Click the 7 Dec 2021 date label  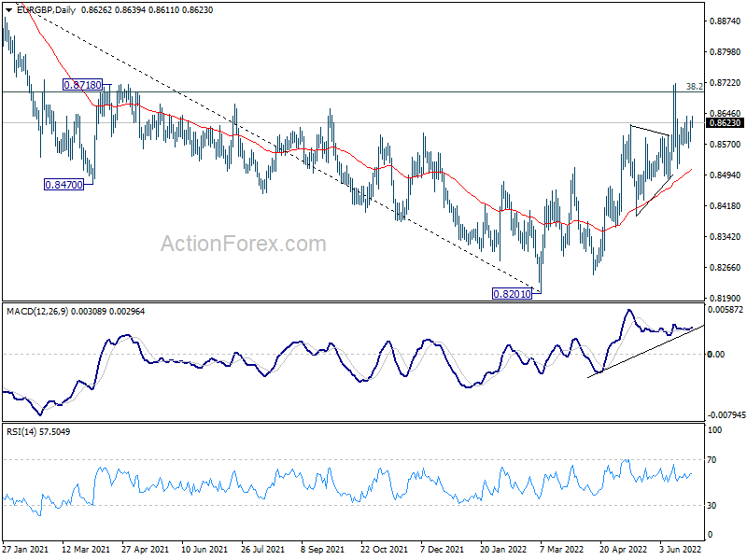[x=442, y=550]
